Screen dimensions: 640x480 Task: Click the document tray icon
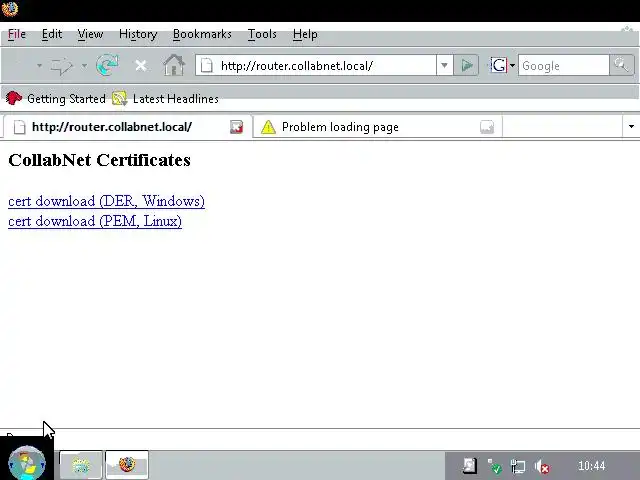(x=469, y=465)
